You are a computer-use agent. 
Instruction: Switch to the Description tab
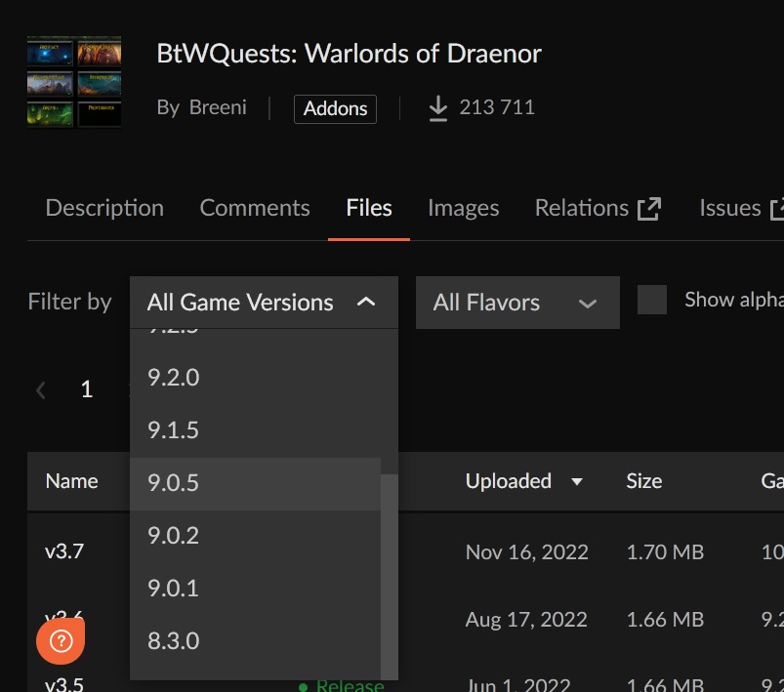104,208
